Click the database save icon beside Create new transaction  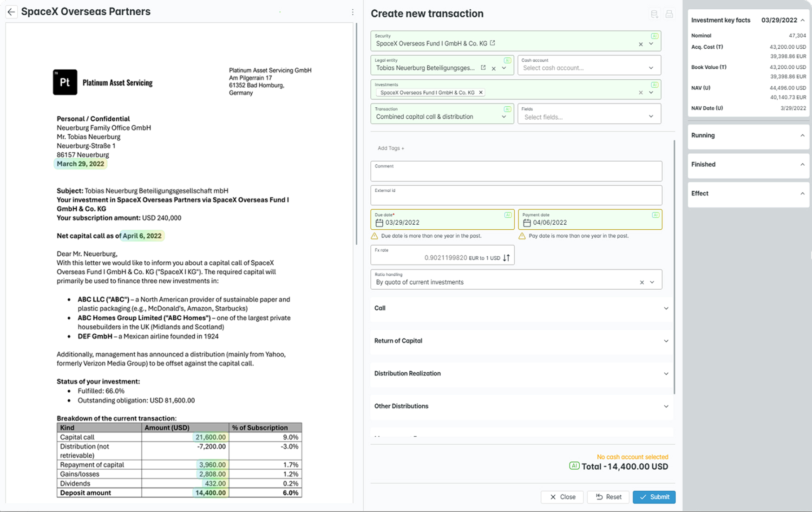pyautogui.click(x=654, y=14)
